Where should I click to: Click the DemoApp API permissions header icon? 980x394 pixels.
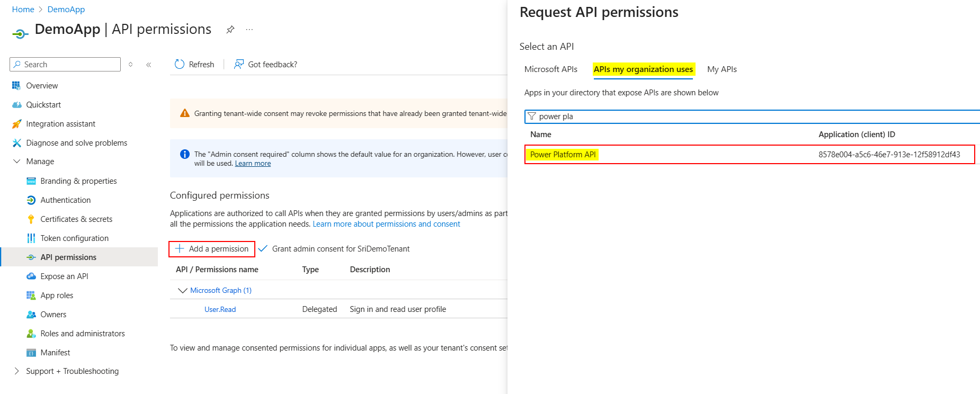tap(20, 34)
